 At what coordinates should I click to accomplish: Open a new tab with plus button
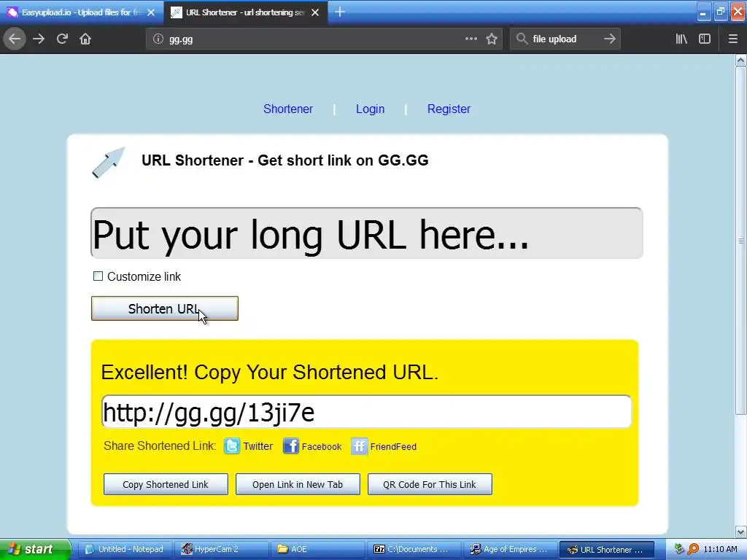[x=340, y=12]
